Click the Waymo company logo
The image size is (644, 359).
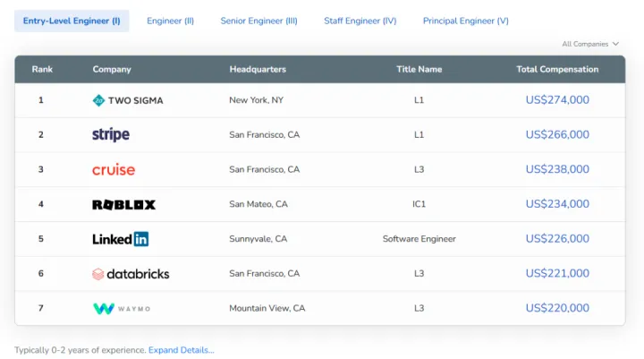(x=122, y=308)
